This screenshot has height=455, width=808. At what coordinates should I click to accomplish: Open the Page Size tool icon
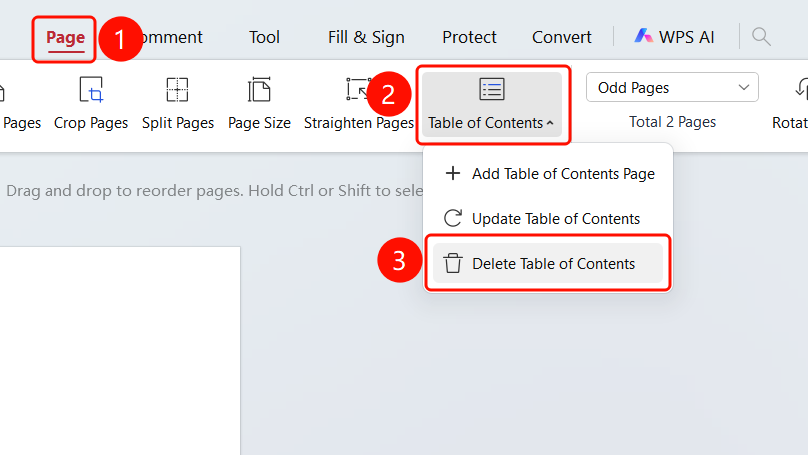(259, 90)
